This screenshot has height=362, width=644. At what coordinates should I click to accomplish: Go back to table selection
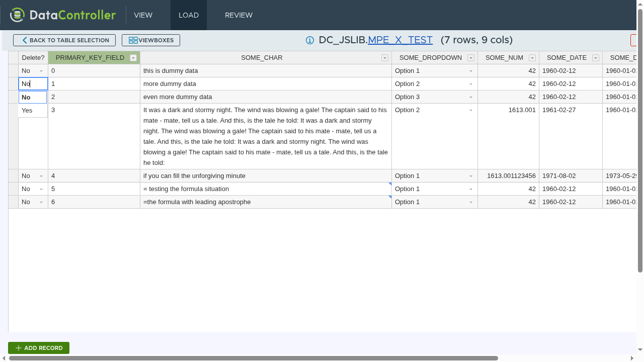click(64, 40)
